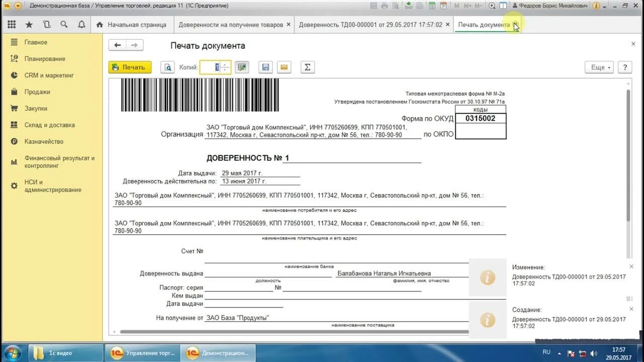Viewport: 644px width, 362px height.
Task: Close the Печать документа form with X
Action: (x=633, y=44)
